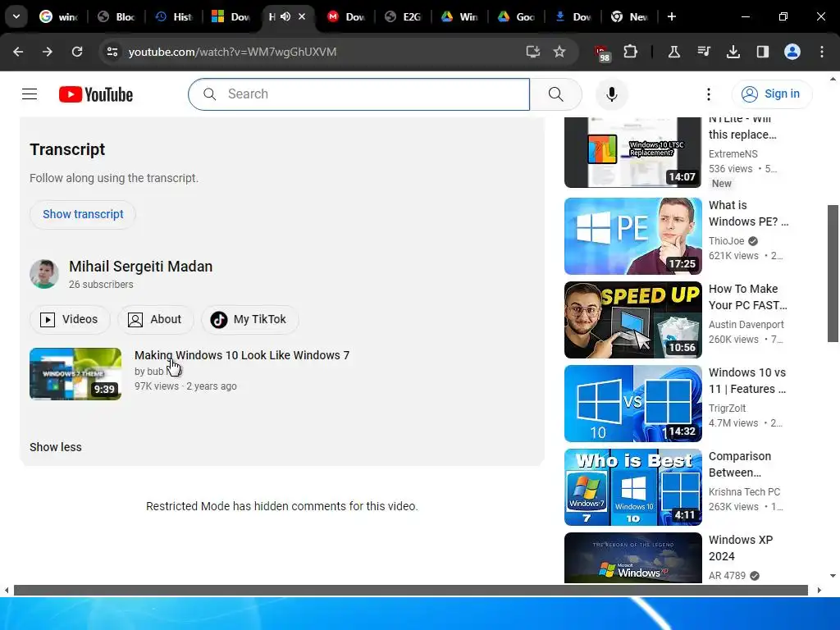Open the Extensions puzzle menu
The width and height of the screenshot is (840, 630).
631,52
